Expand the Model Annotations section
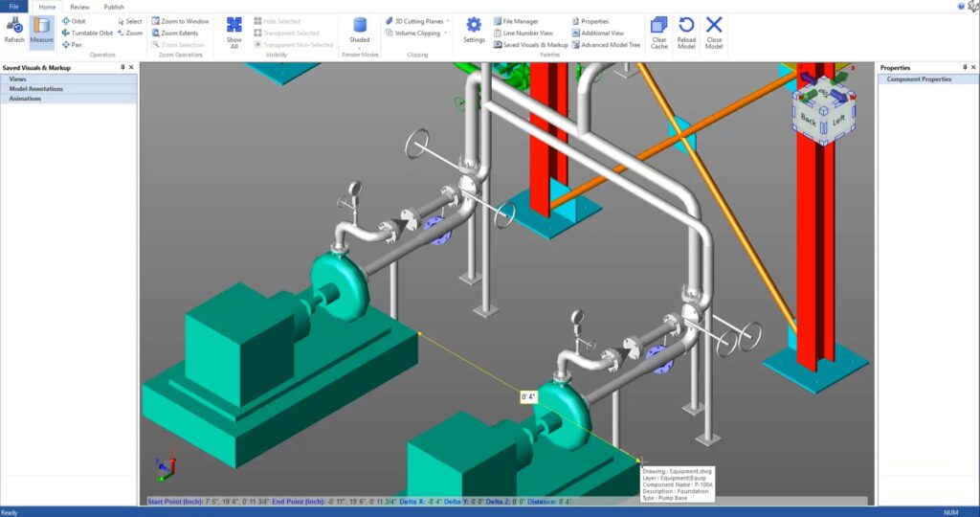Screen dimensions: 980x517 pyautogui.click(x=36, y=89)
